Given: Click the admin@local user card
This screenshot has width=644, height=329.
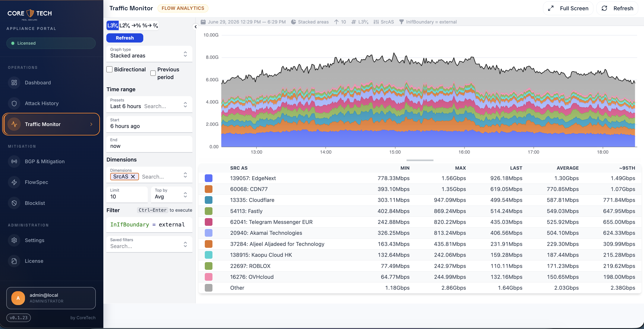Looking at the screenshot, I should 51,298.
